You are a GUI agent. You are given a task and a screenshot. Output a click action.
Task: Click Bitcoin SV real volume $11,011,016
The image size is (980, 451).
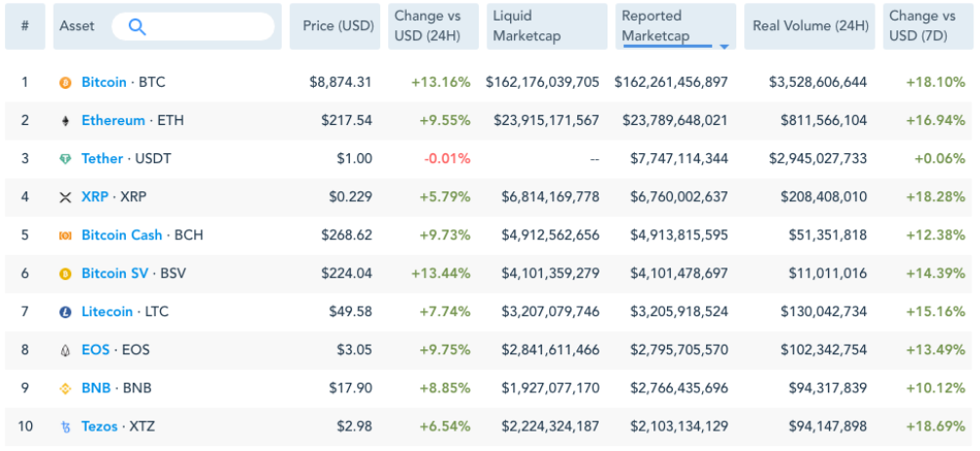point(828,272)
